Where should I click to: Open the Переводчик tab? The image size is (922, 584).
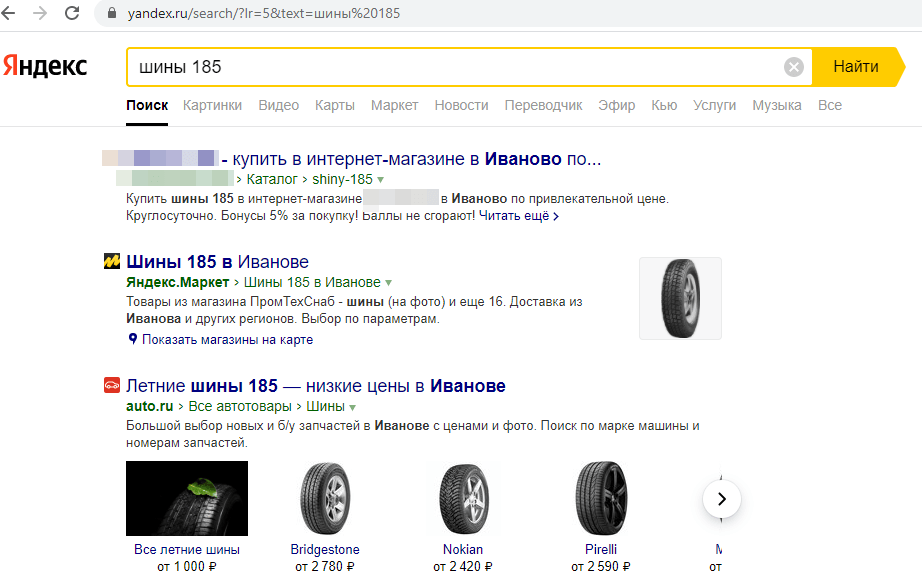tap(543, 105)
